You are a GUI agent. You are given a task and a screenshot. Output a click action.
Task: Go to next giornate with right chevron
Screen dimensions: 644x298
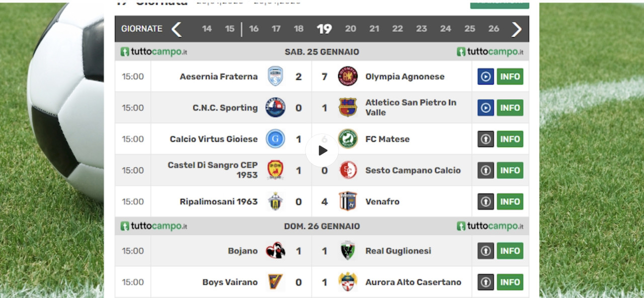517,29
